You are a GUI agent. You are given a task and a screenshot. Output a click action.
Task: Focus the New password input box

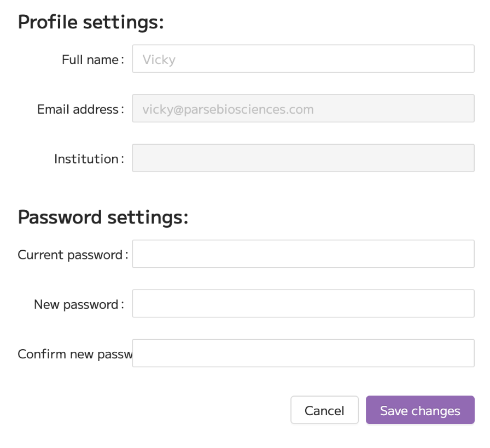(303, 303)
